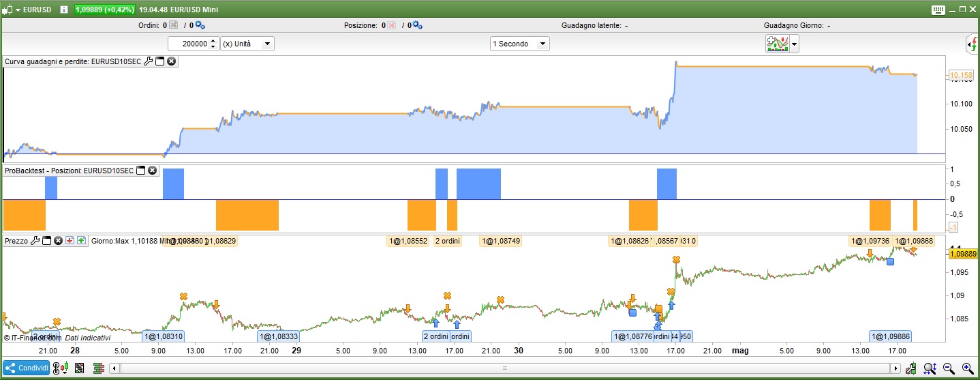
Task: Close the Prezzo panel
Action: pos(59,241)
